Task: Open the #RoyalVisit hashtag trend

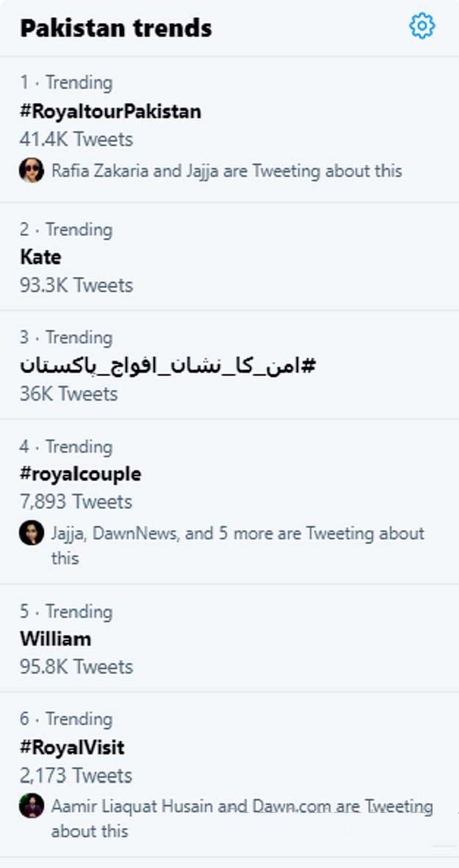Action: point(72,748)
